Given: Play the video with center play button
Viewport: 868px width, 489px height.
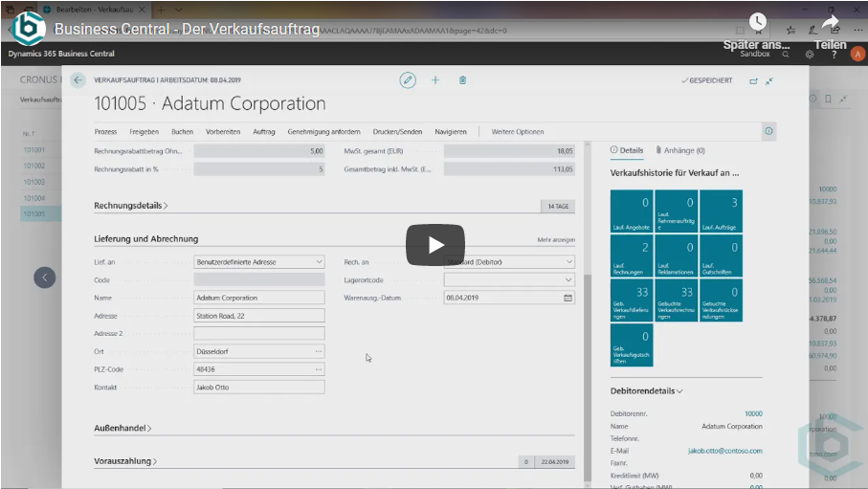Looking at the screenshot, I should pos(434,245).
